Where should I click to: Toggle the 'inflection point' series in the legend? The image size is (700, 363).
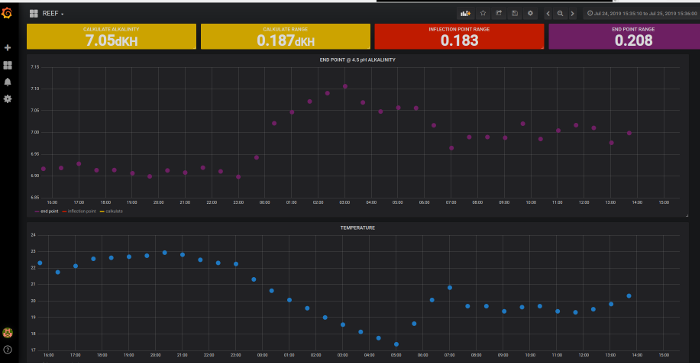tap(82, 211)
